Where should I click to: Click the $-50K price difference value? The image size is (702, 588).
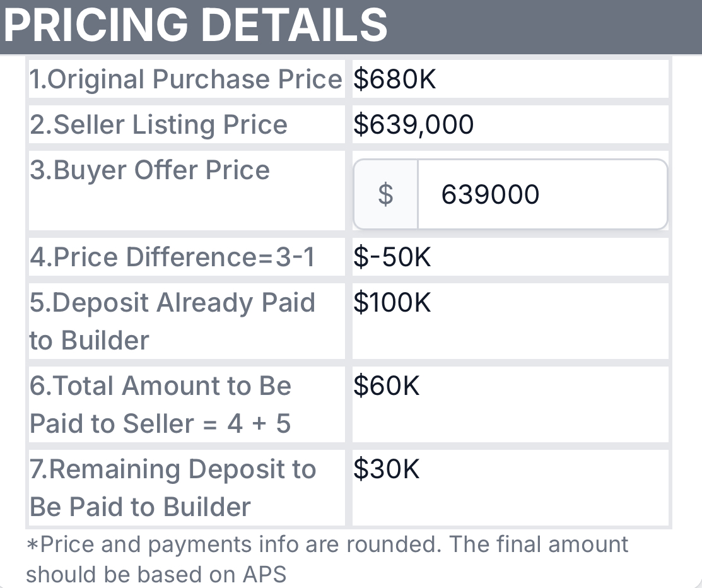tap(392, 257)
